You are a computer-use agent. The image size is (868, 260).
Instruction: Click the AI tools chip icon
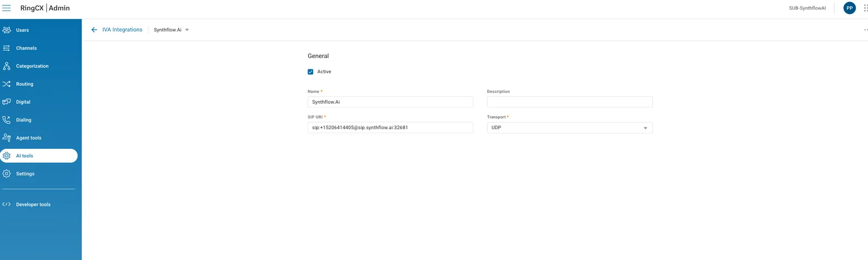pos(7,155)
